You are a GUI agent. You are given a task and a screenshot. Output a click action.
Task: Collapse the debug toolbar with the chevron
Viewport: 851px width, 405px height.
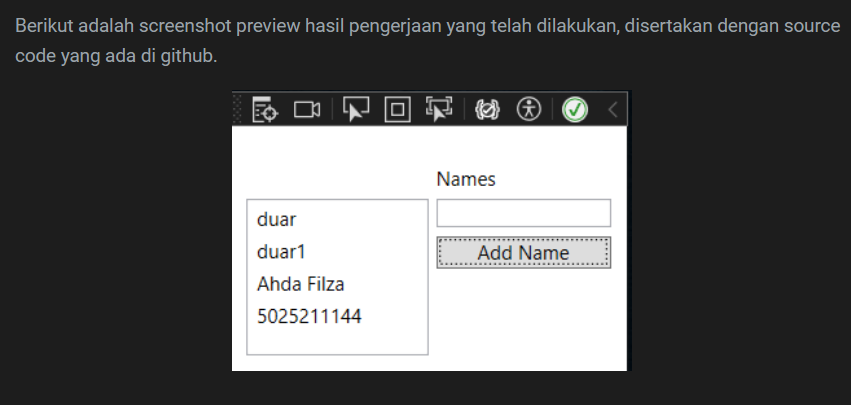(x=613, y=110)
